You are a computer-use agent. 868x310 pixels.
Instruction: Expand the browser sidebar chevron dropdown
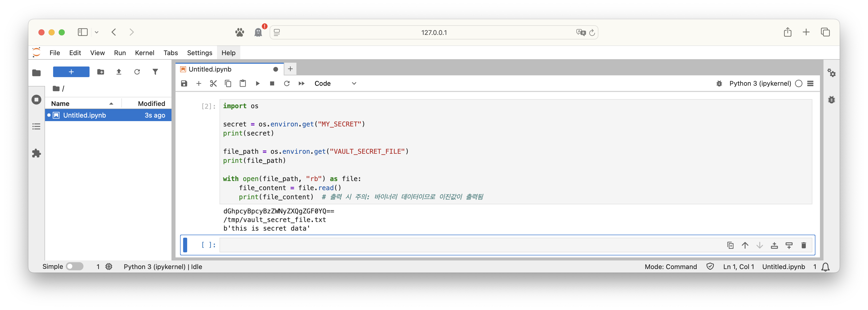[97, 32]
